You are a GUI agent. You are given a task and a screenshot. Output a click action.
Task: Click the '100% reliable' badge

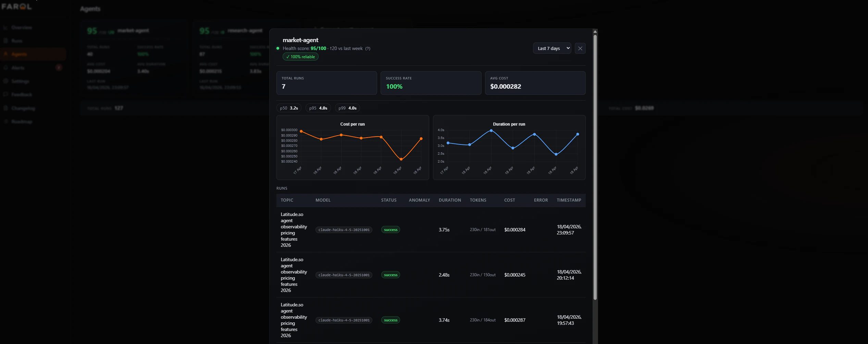300,57
